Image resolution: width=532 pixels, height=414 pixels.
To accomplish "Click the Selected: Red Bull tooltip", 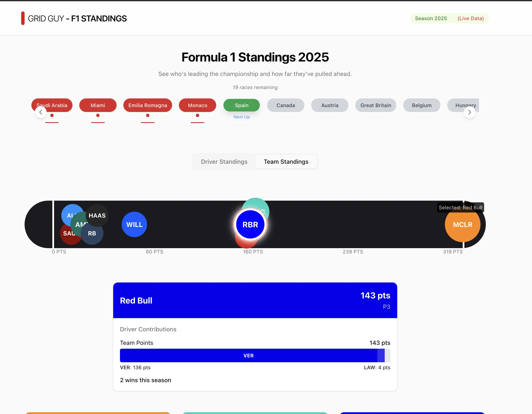I will pyautogui.click(x=460, y=207).
